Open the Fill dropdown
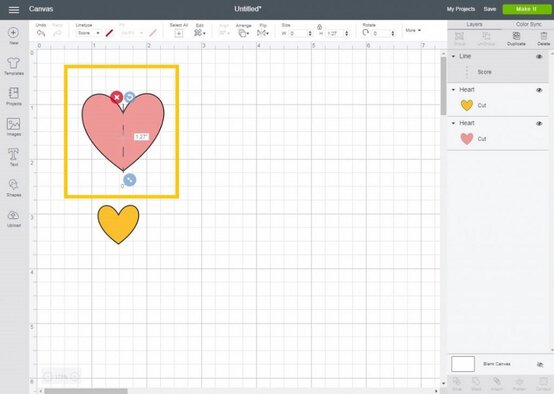This screenshot has height=394, width=554. click(x=131, y=33)
